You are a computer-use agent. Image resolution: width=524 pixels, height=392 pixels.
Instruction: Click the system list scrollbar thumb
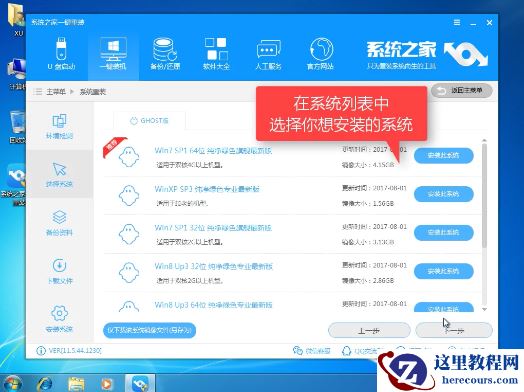tap(484, 195)
